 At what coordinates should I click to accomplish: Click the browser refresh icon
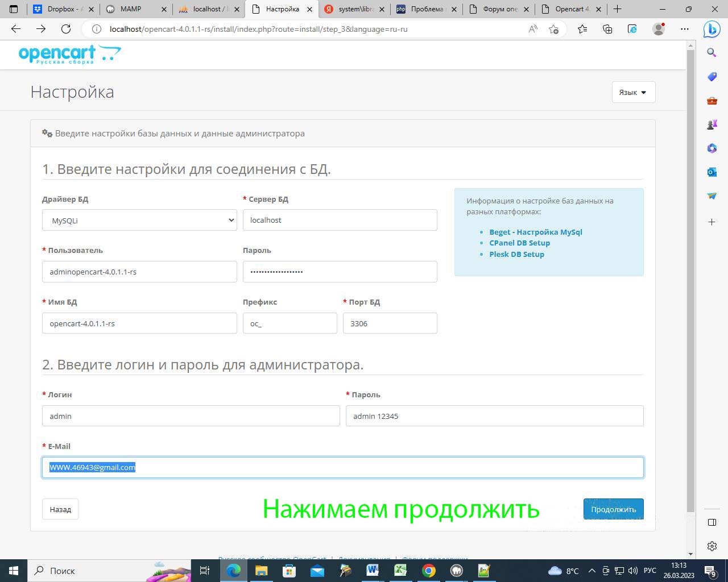pyautogui.click(x=66, y=29)
